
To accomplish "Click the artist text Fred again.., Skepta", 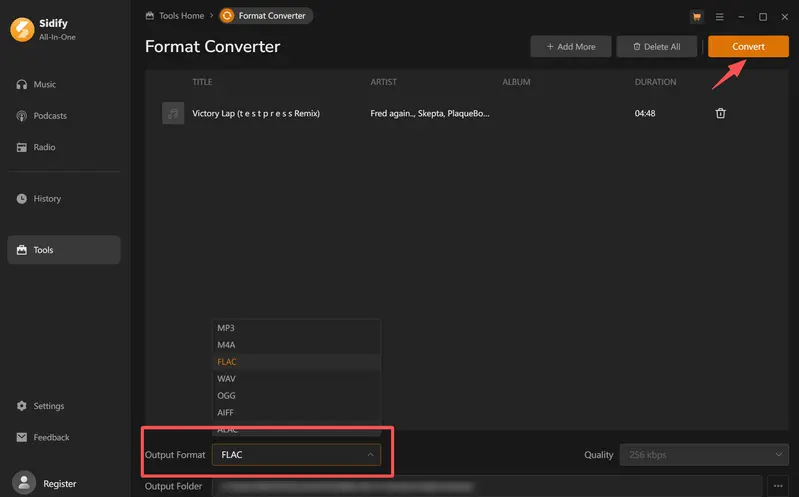I will click(430, 113).
